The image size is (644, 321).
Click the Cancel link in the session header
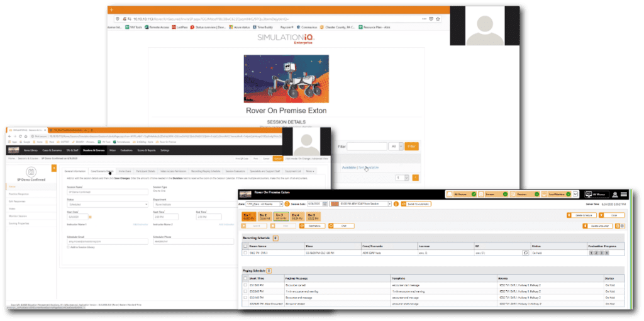point(266,159)
